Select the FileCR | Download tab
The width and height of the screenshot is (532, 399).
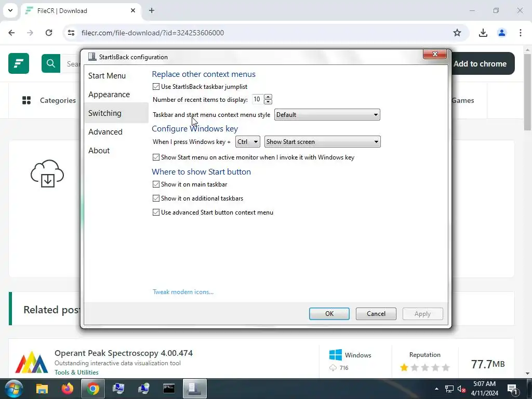[81, 11]
